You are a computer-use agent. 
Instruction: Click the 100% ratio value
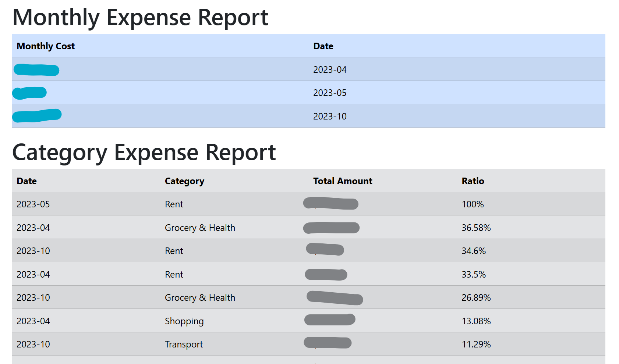point(473,204)
